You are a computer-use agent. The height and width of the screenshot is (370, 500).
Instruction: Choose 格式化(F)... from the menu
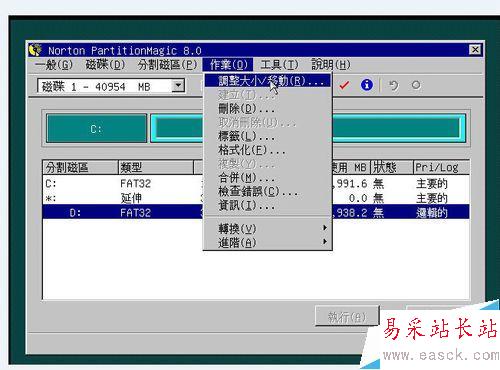coord(268,150)
